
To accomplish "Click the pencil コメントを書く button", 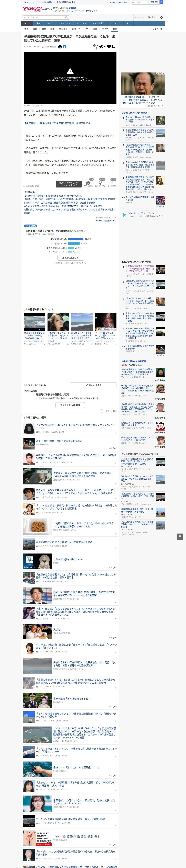I will point(93,385).
